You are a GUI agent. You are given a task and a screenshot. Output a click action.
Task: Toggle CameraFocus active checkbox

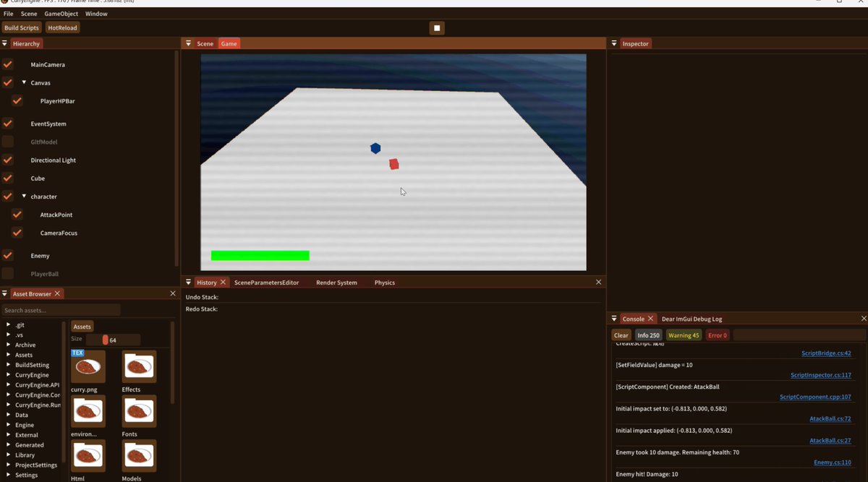pyautogui.click(x=17, y=233)
